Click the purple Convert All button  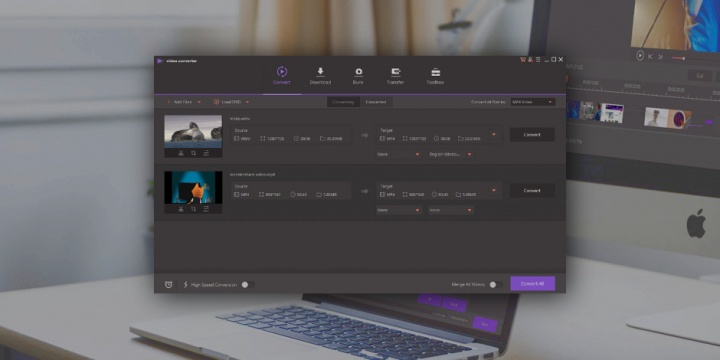(x=533, y=284)
